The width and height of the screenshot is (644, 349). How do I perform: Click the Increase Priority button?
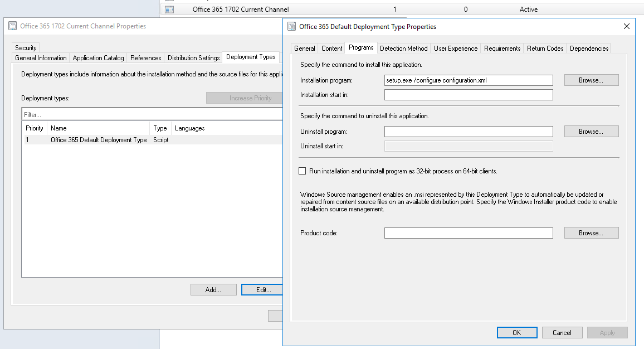[x=245, y=98]
